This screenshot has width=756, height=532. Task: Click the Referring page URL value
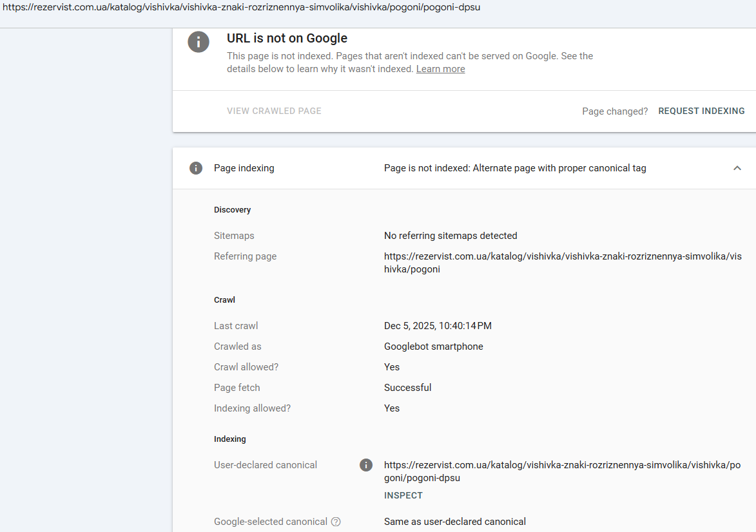pos(562,263)
